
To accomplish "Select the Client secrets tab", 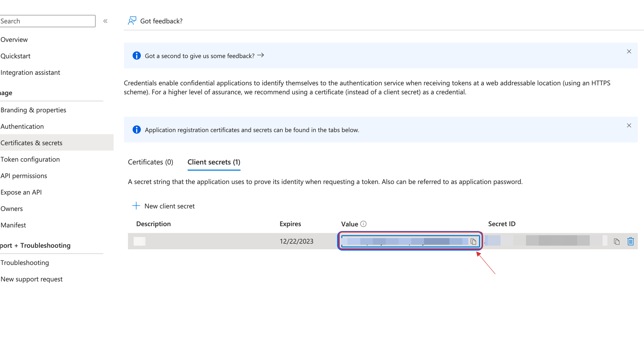I will (x=214, y=162).
